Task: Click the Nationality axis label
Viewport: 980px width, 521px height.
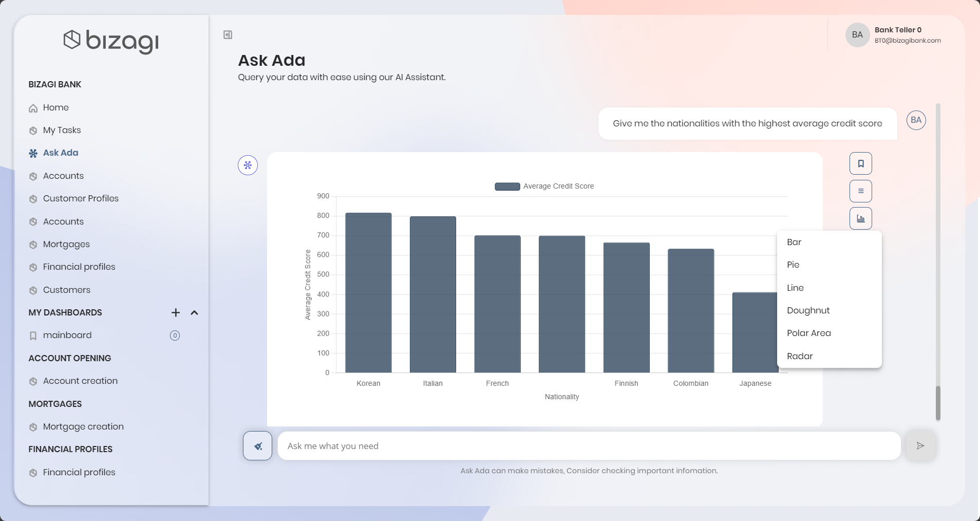Action: tap(562, 397)
